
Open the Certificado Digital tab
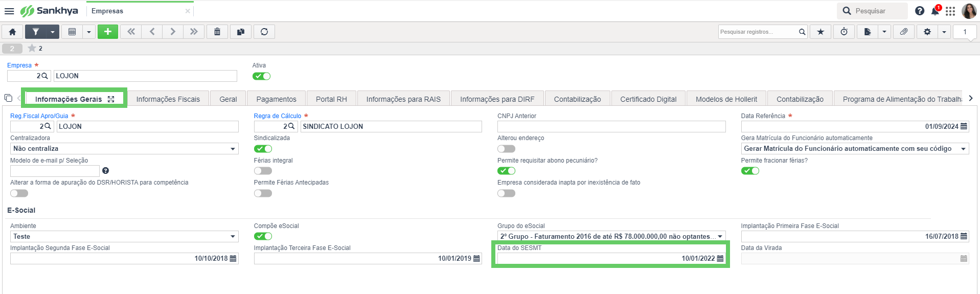(x=648, y=99)
